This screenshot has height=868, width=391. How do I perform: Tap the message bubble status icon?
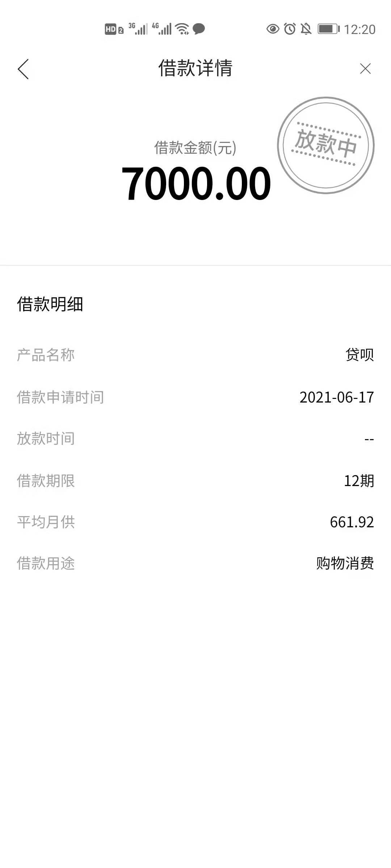click(x=199, y=29)
